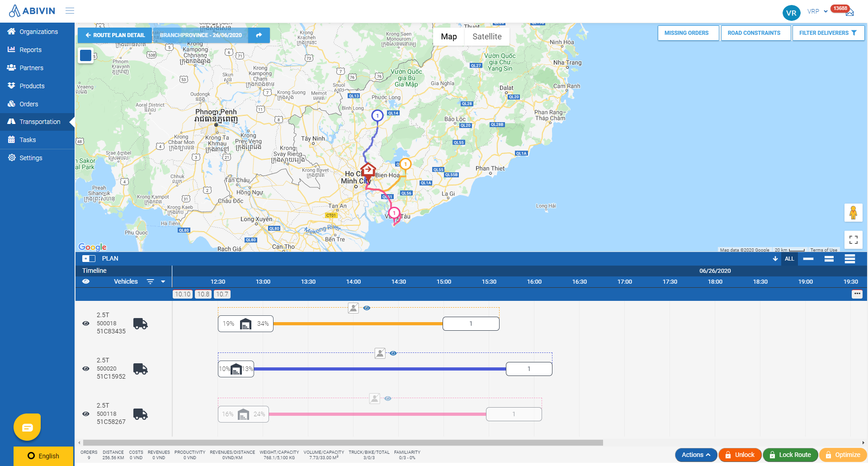Viewport: 868px width, 466px height.
Task: Click the Unlock button
Action: pos(740,455)
